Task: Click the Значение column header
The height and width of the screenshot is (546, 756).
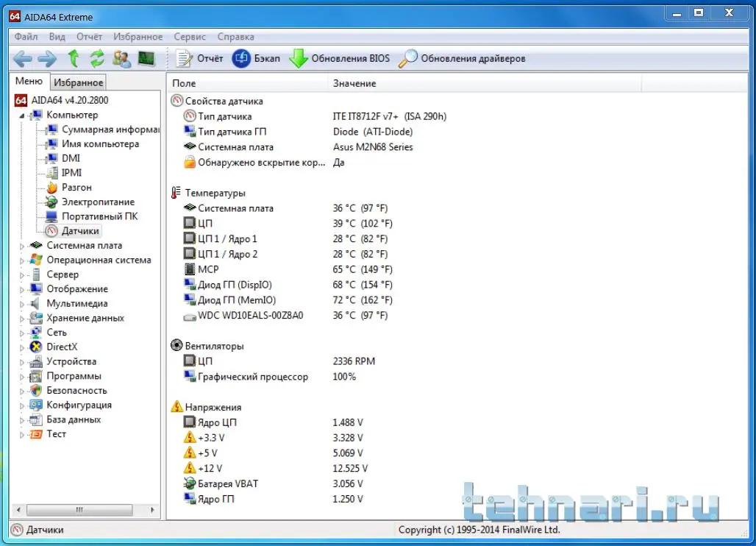Action: 354,83
